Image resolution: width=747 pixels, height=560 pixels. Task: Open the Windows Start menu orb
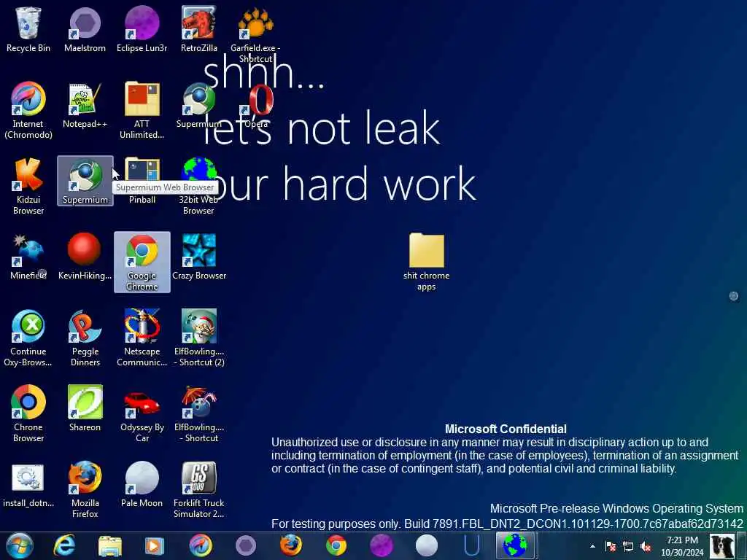point(20,545)
